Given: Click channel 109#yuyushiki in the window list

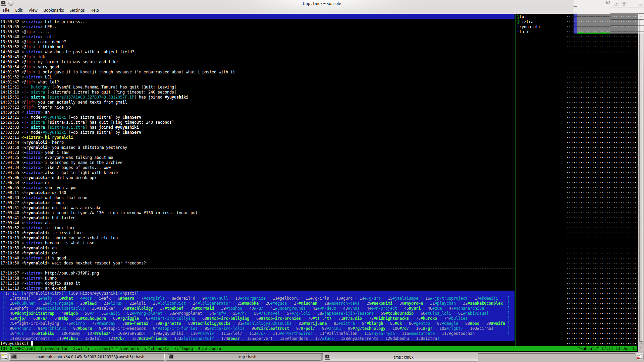Looking at the screenshot, I should pos(168,334).
